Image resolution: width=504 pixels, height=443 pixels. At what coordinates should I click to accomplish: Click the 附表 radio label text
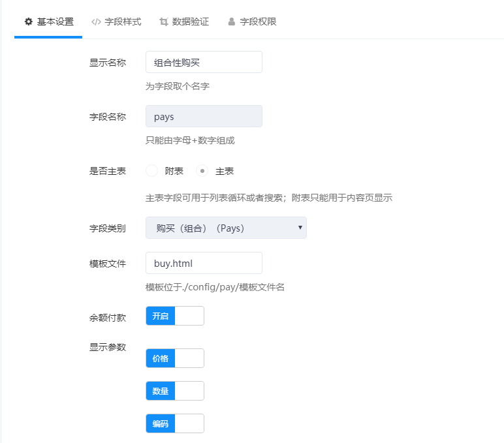click(174, 171)
